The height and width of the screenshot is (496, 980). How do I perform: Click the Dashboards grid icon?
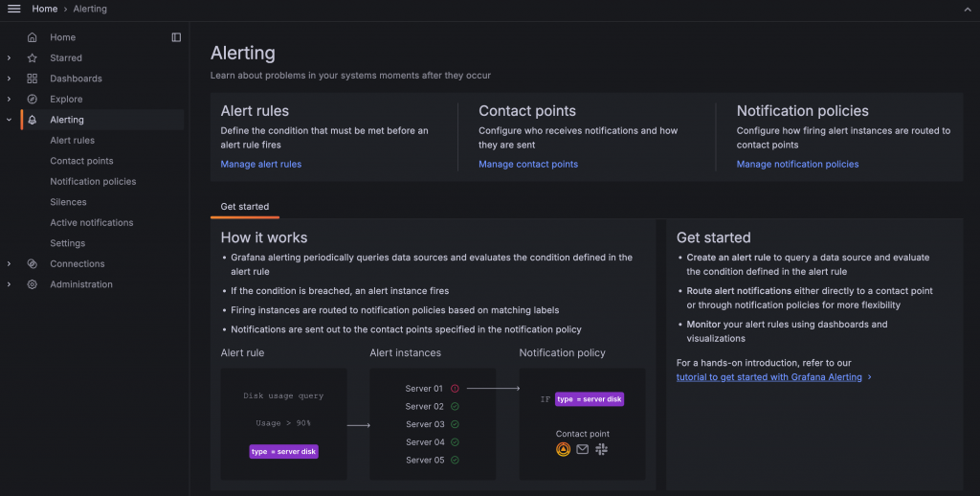coord(33,79)
